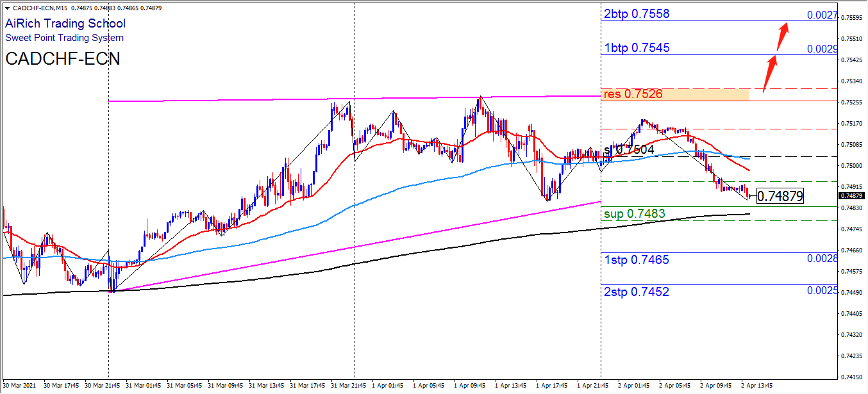Select the orange resistance zone rectangle

675,94
